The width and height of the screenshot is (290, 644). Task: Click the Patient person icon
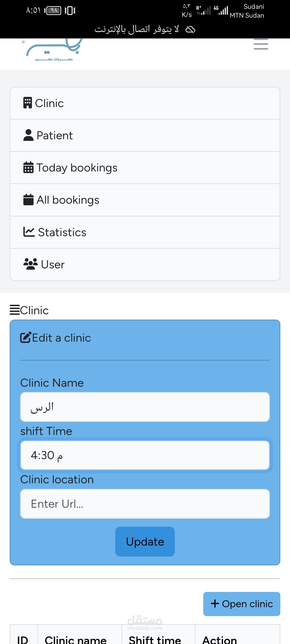point(28,135)
